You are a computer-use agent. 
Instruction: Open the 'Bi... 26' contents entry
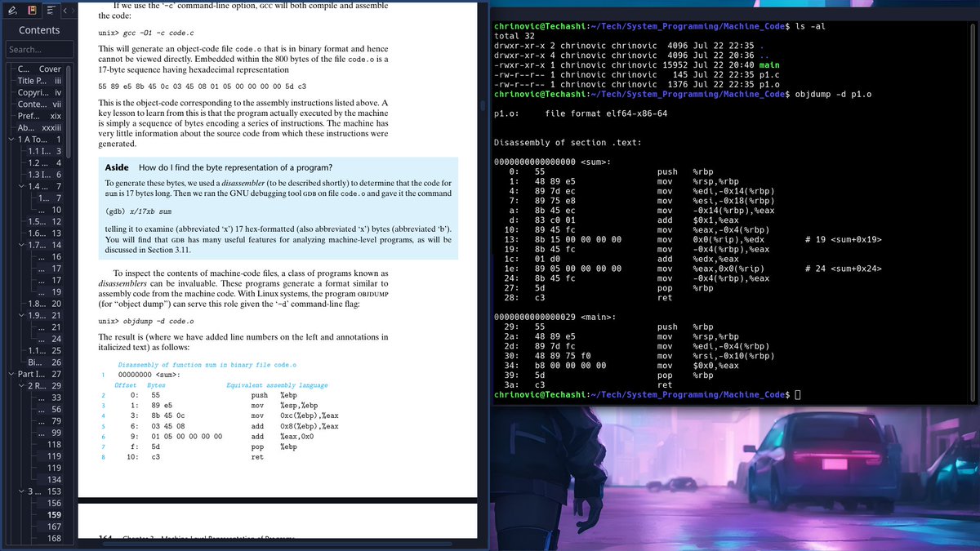[x=45, y=362]
